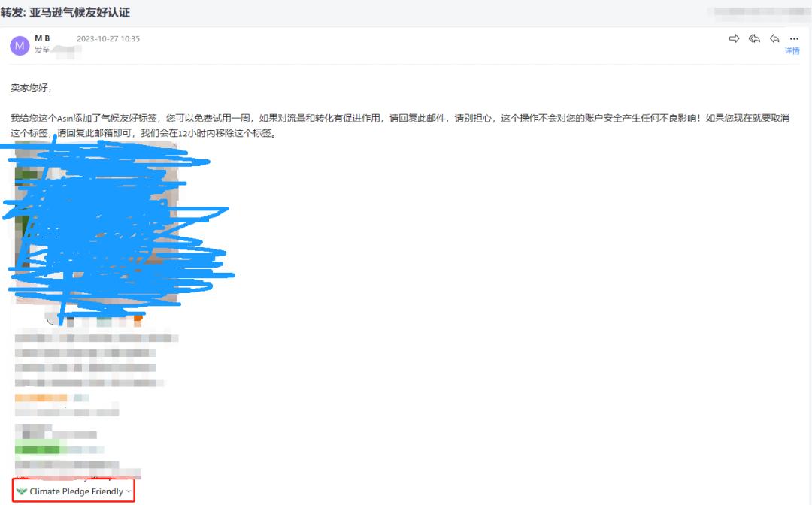The width and height of the screenshot is (812, 505).
Task: Reply to all using the double-arrow icon
Action: point(754,38)
